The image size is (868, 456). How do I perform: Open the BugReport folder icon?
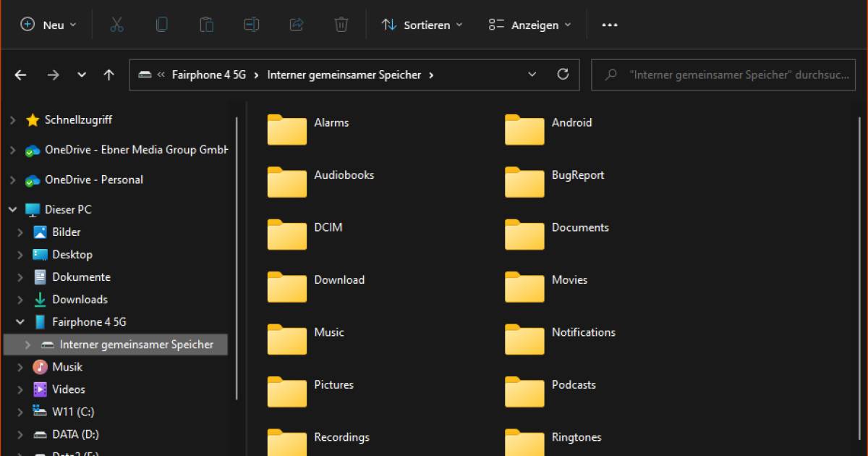(524, 181)
